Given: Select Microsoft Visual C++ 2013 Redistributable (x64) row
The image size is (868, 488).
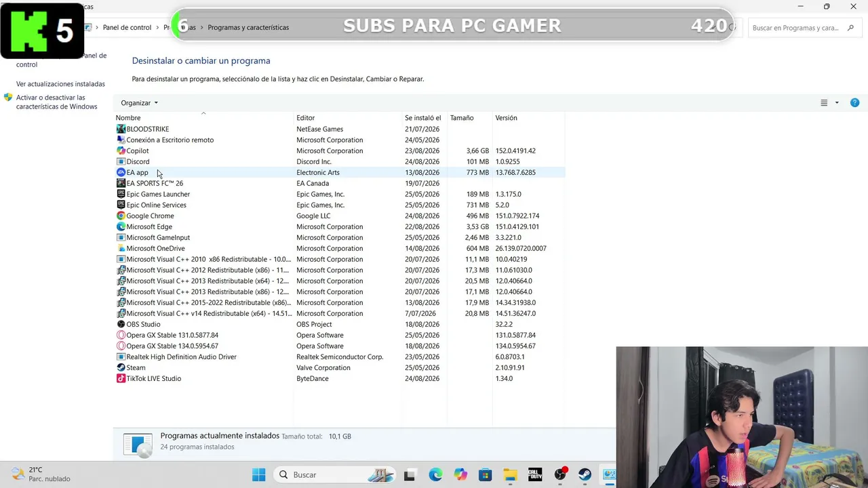Looking at the screenshot, I should (x=340, y=281).
